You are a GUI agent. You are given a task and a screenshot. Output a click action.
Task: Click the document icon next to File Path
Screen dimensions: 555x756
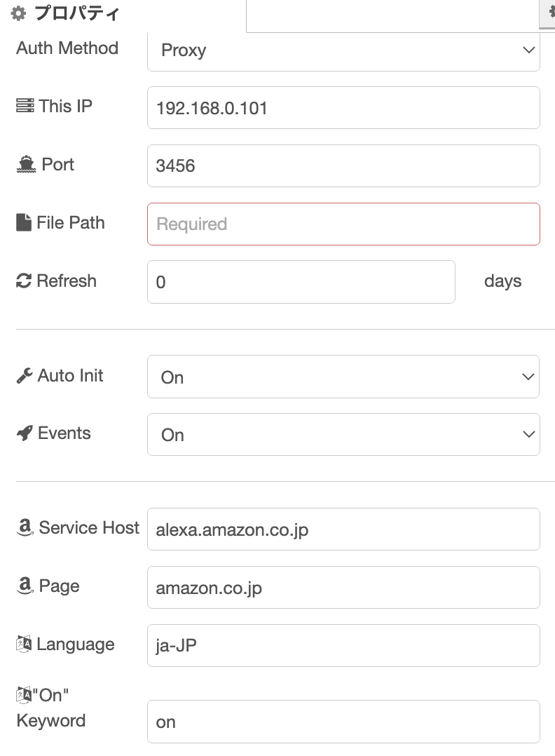tap(22, 222)
